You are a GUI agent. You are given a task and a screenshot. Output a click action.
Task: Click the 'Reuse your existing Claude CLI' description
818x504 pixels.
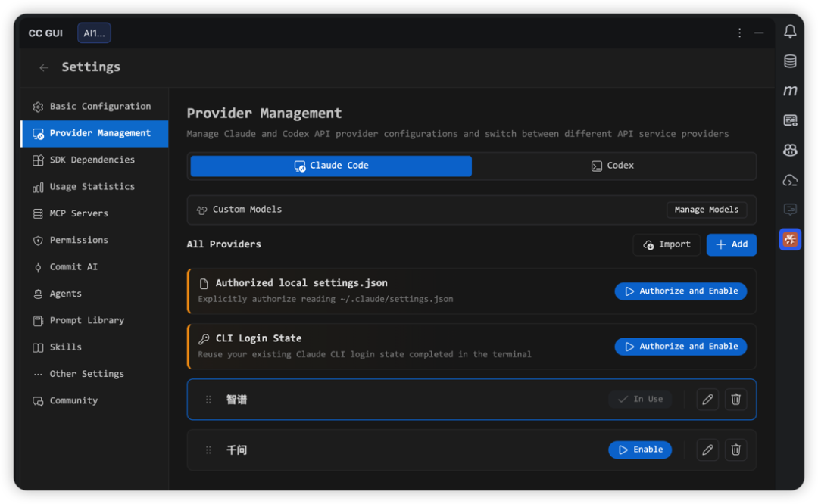364,354
